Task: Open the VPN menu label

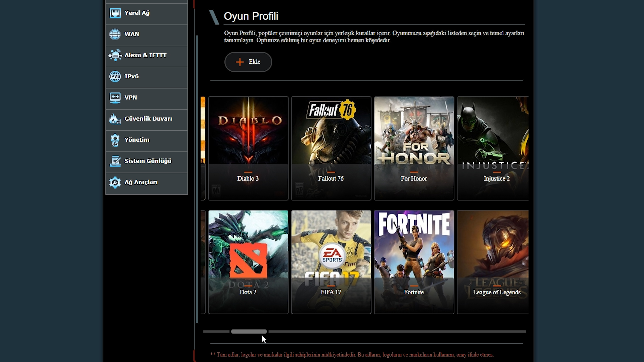Action: click(131, 98)
